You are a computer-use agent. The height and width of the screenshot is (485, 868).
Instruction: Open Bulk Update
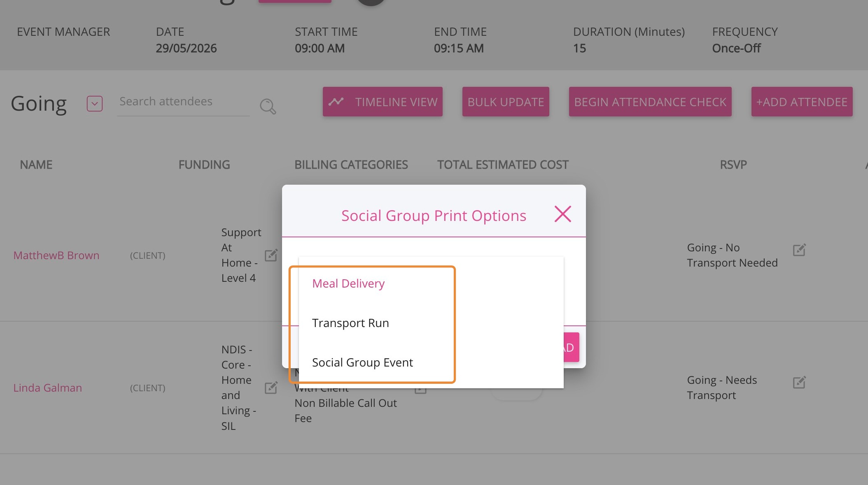pyautogui.click(x=506, y=102)
